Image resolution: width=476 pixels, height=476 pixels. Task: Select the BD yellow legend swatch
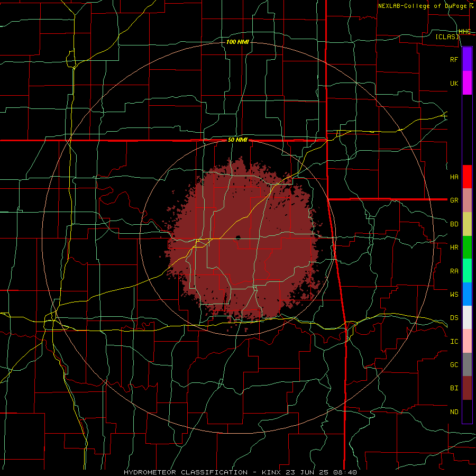coord(467,224)
